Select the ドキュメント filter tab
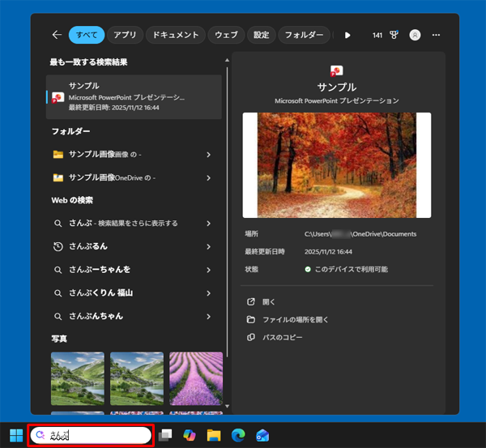The image size is (486, 448). [x=176, y=35]
